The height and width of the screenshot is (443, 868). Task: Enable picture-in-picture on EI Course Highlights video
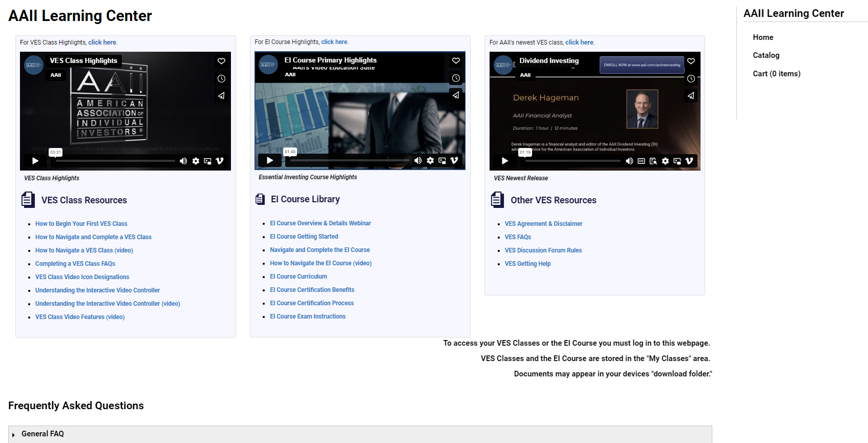(442, 160)
